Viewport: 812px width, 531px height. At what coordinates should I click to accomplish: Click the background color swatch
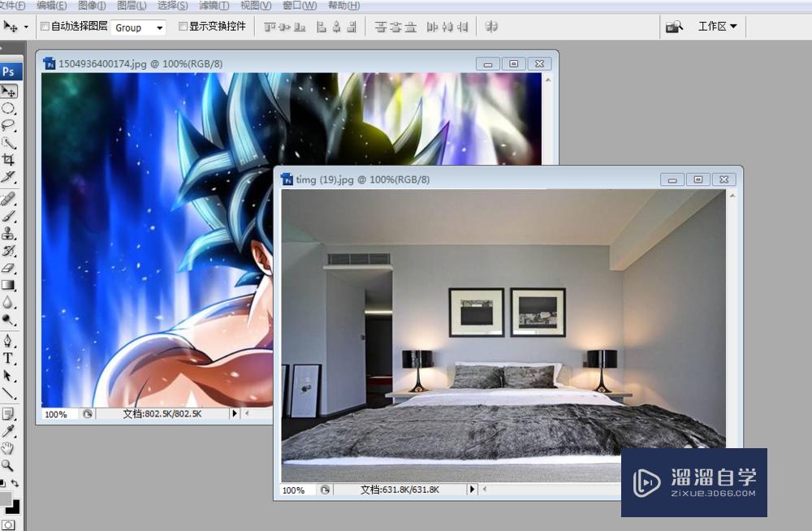(15, 508)
